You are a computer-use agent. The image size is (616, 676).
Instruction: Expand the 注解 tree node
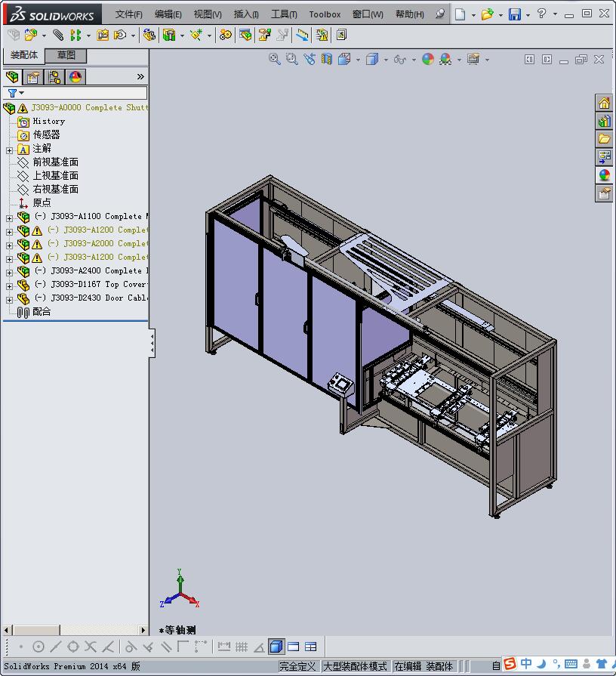[x=9, y=150]
